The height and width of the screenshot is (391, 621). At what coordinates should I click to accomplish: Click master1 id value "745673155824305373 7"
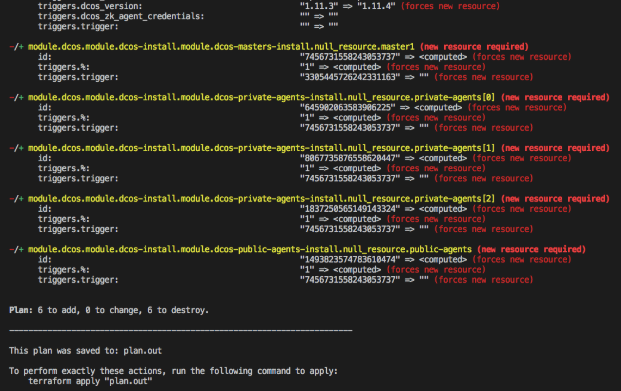(x=350, y=57)
